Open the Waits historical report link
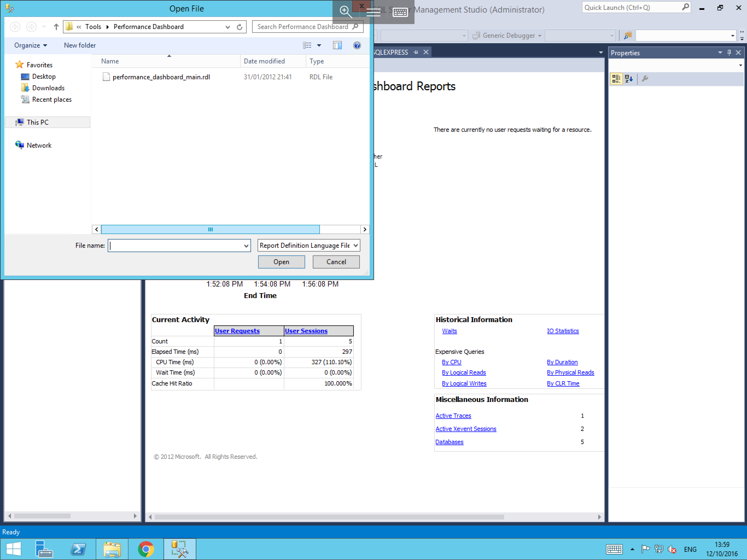747x560 pixels. pyautogui.click(x=449, y=331)
